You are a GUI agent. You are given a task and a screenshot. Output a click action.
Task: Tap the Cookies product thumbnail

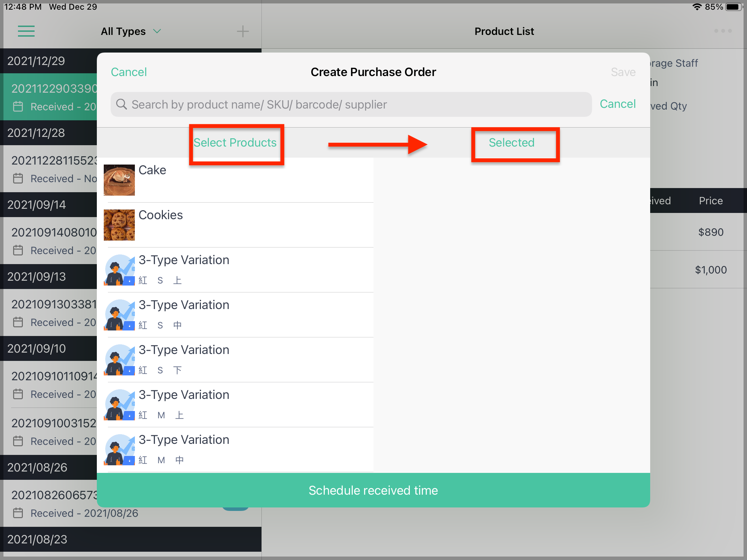(119, 225)
